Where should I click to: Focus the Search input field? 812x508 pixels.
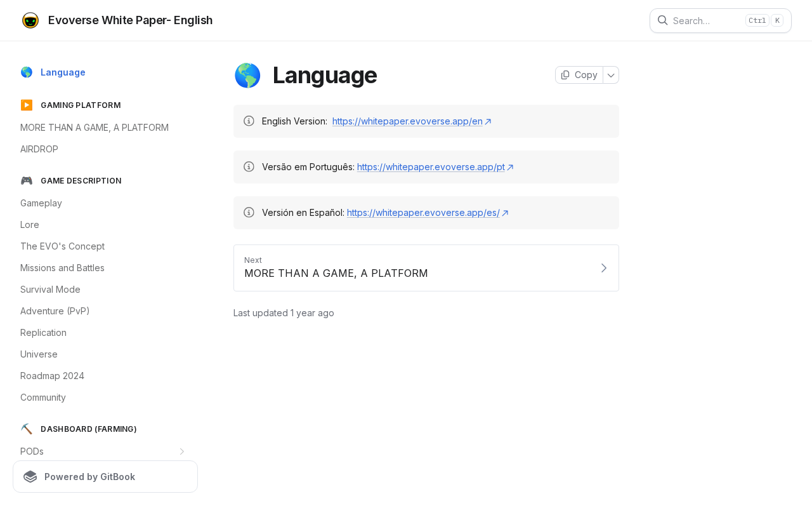721,20
